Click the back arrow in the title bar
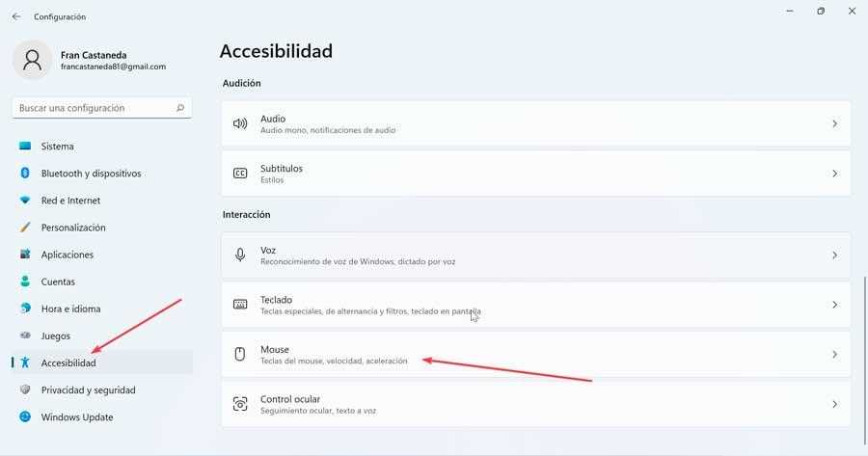This screenshot has width=868, height=456. [x=16, y=16]
